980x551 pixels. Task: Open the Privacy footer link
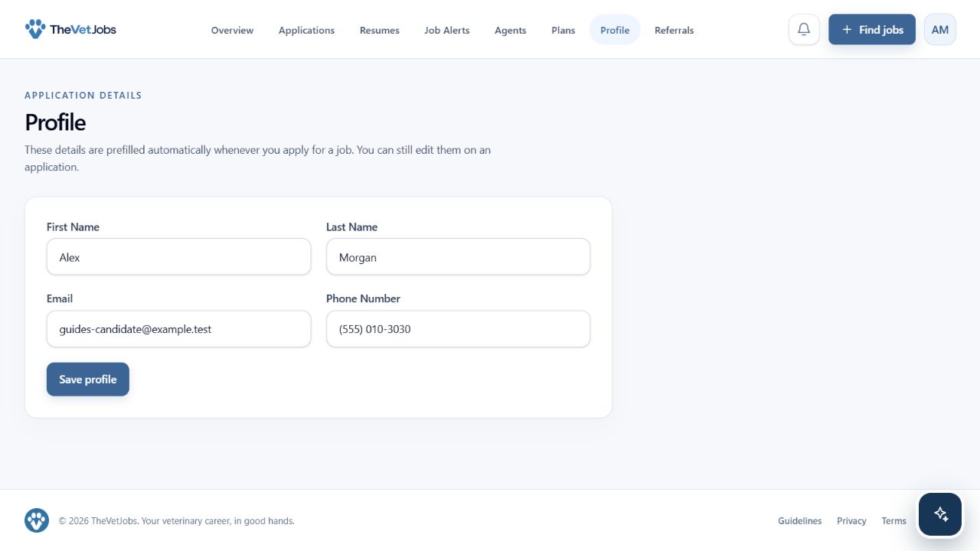[851, 521]
